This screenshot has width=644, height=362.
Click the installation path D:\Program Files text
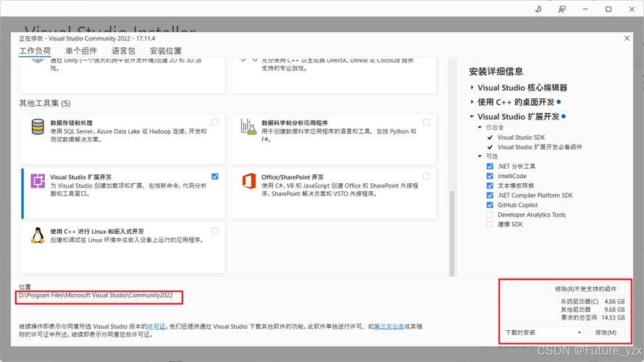[x=96, y=295]
